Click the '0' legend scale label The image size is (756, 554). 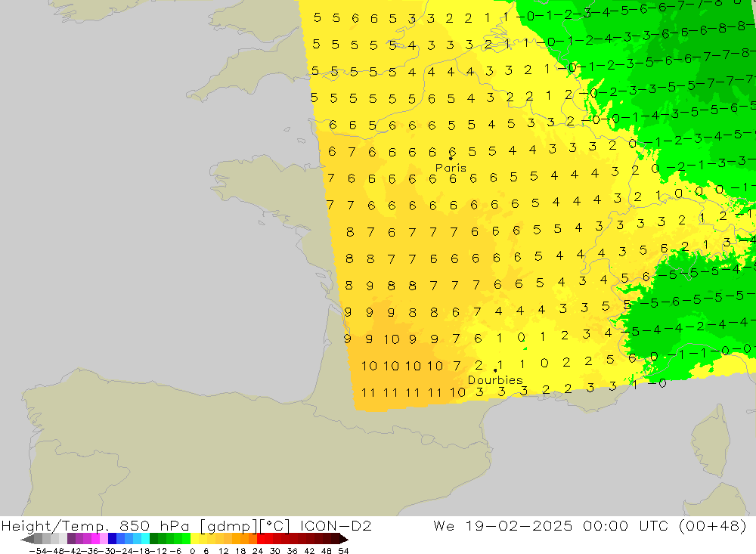[x=192, y=551]
